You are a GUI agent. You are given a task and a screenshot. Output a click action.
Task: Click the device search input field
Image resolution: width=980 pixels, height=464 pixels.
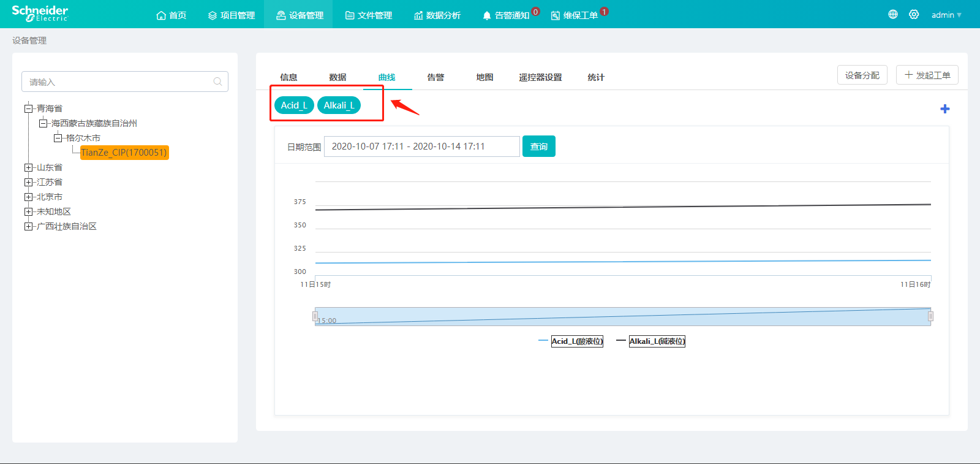125,82
